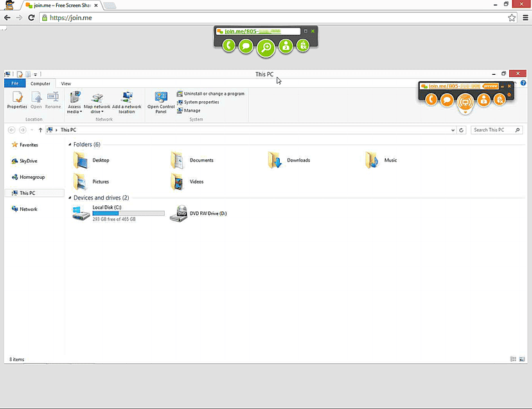
Task: Click the green join.me/805 link
Action: click(253, 31)
